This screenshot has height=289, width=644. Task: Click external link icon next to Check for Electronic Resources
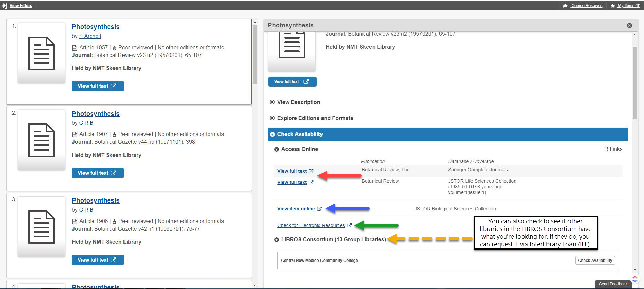[x=349, y=225]
